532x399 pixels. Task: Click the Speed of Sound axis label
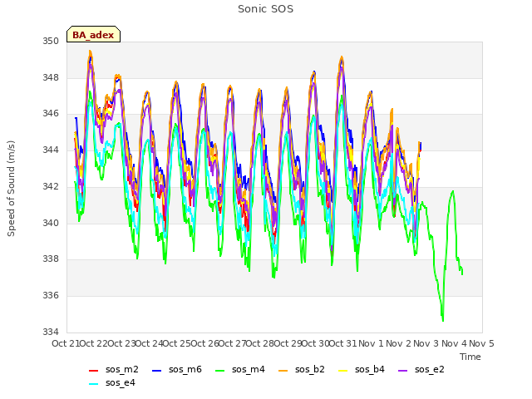11,189
